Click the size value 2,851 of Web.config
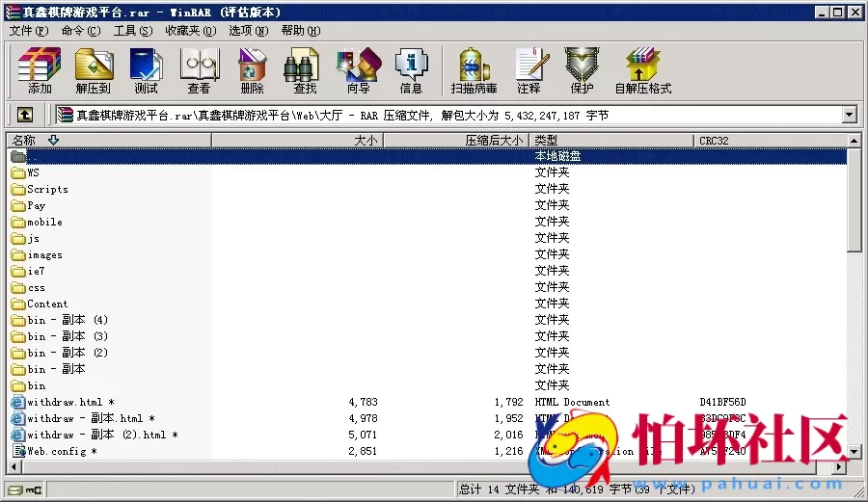 (363, 451)
